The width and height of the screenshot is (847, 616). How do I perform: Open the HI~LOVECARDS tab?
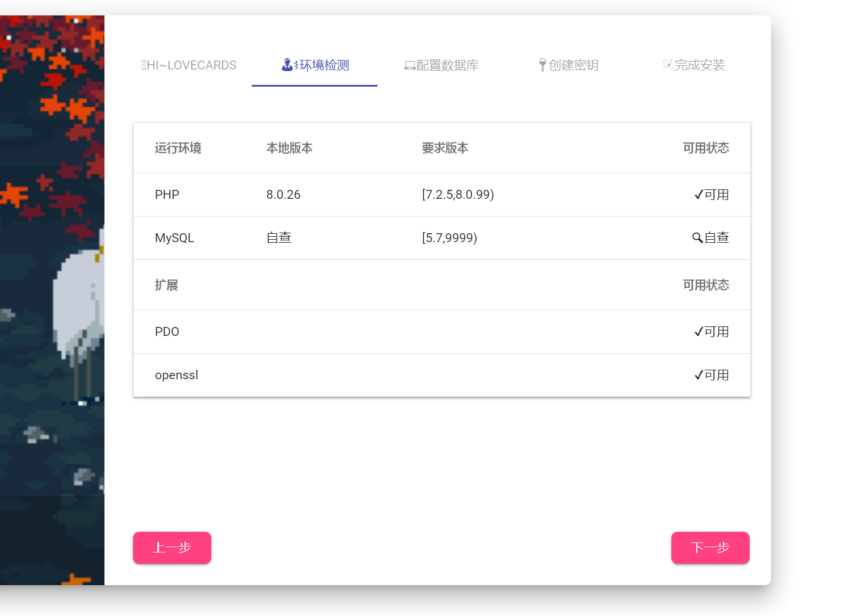coord(189,65)
